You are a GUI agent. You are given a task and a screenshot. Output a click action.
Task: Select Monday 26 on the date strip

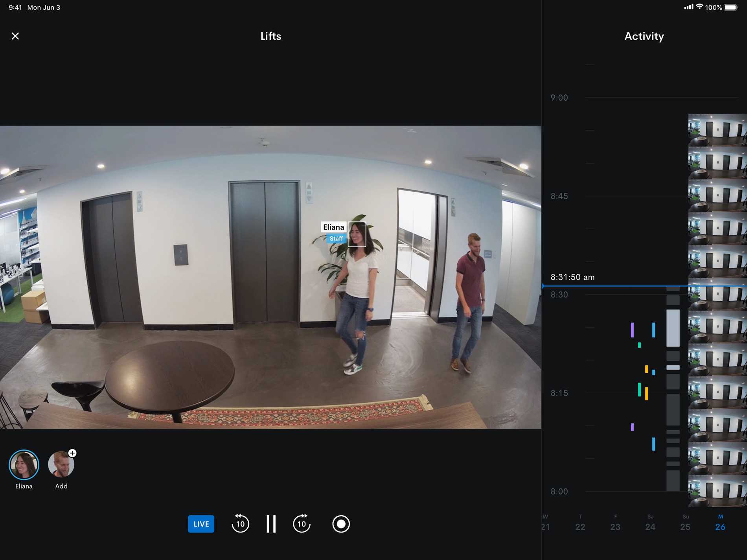pyautogui.click(x=720, y=523)
